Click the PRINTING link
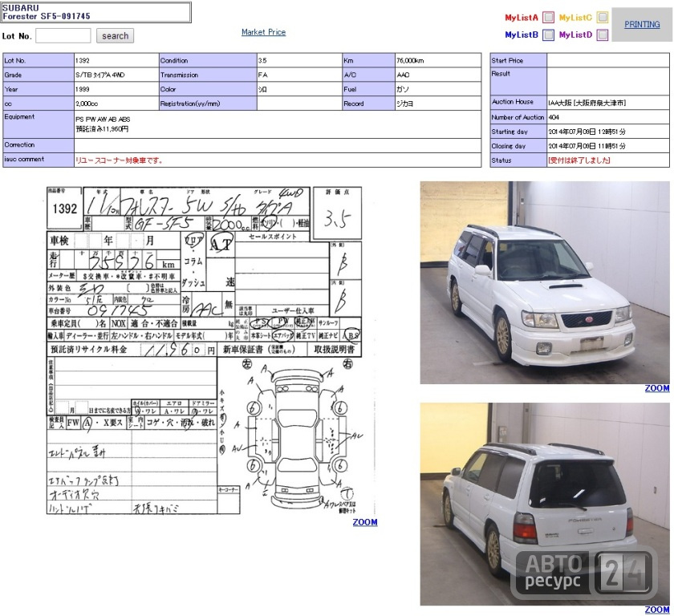Viewport: 674px width, 616px height. click(642, 25)
